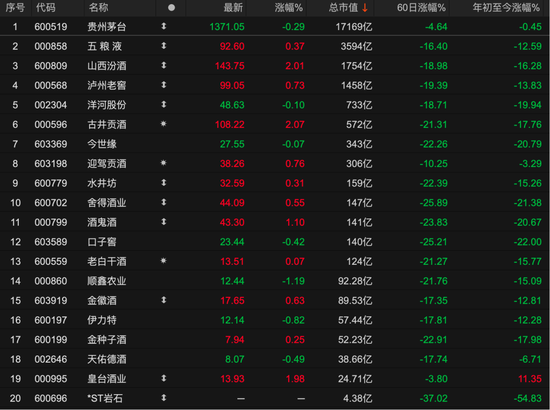Sort by 年初至今涨幅% column header
This screenshot has height=410, width=550.
click(506, 7)
